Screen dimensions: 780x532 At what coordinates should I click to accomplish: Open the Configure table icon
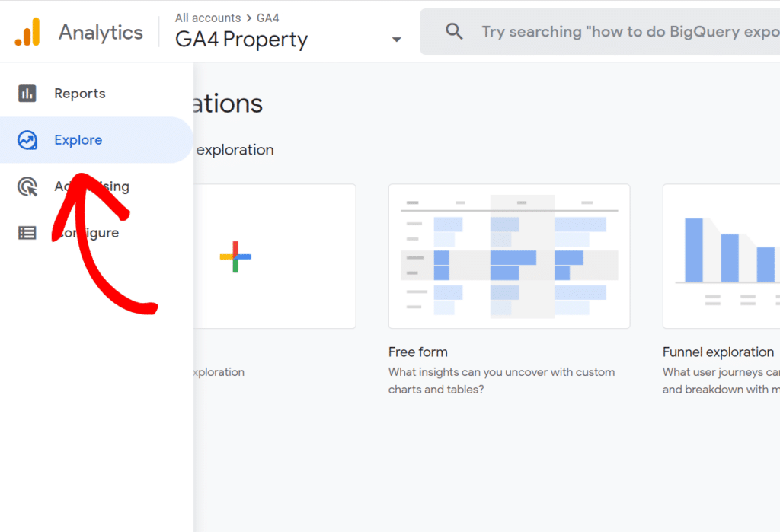tap(27, 233)
